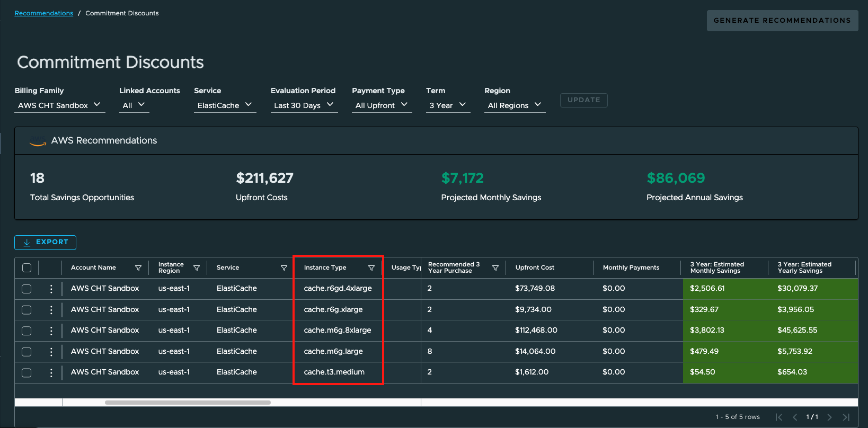Open row actions menu for cache.m6g.8xlarge
This screenshot has width=868, height=428.
click(x=51, y=331)
